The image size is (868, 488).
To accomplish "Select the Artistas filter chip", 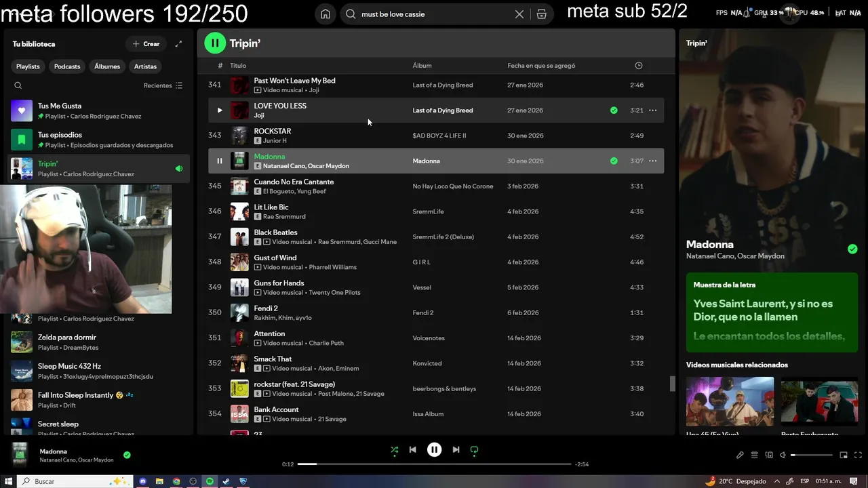I will click(x=145, y=66).
